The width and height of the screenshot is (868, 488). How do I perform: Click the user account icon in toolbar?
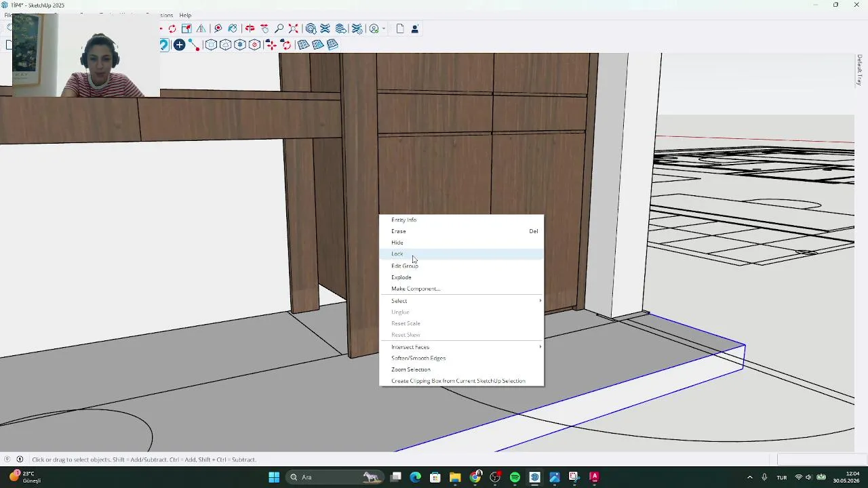(x=414, y=28)
